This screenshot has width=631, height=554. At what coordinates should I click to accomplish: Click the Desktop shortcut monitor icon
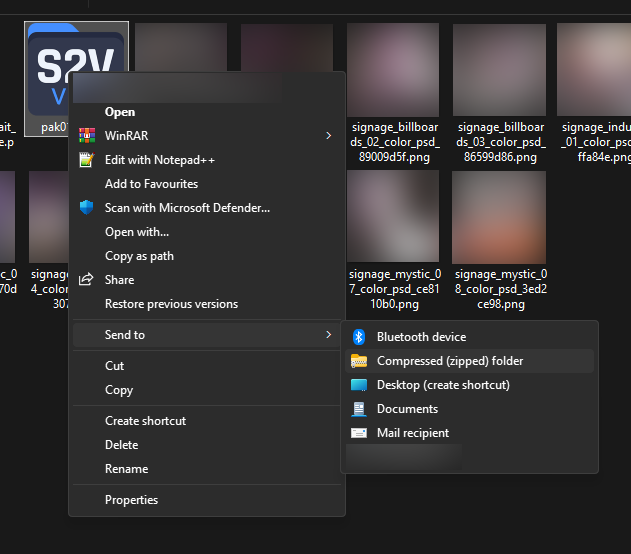(359, 385)
